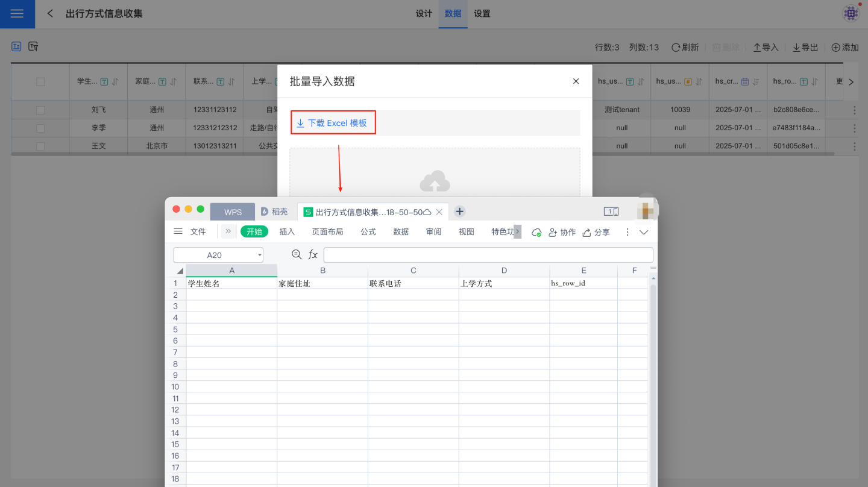Toggle the select-all checkbox in table header

pos(40,82)
